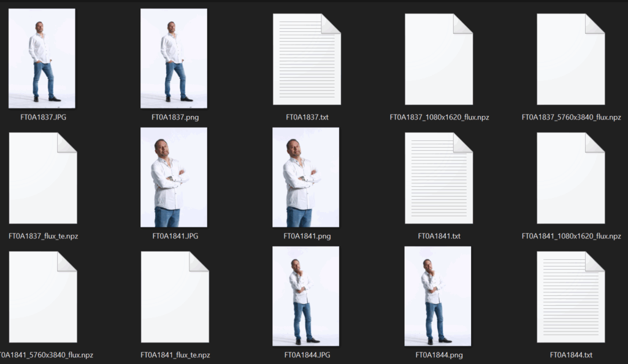This screenshot has width=628, height=364.
Task: Click the FT0A1837_flux_te.npz file icon
Action: [x=42, y=178]
